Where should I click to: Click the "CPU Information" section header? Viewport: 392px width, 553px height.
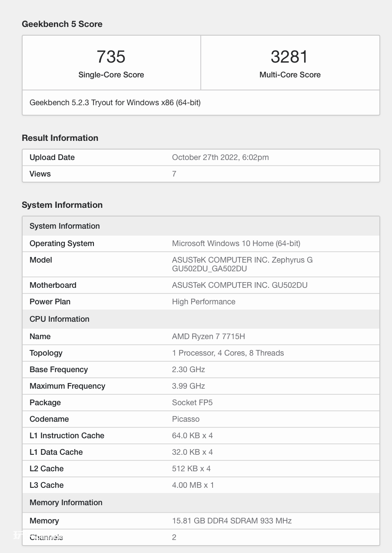click(201, 319)
